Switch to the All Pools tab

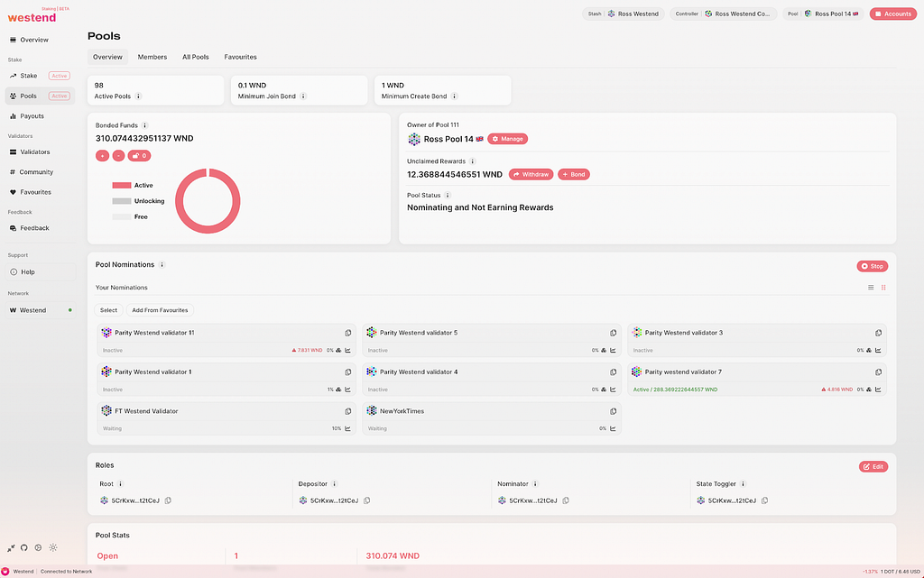pyautogui.click(x=196, y=57)
